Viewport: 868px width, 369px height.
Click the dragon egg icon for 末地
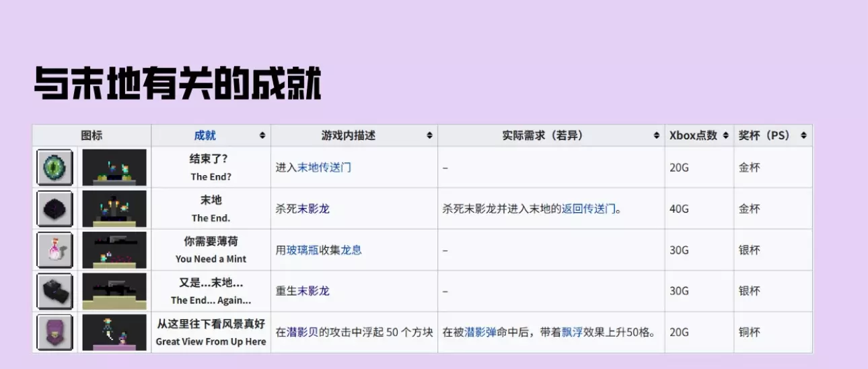coord(55,209)
